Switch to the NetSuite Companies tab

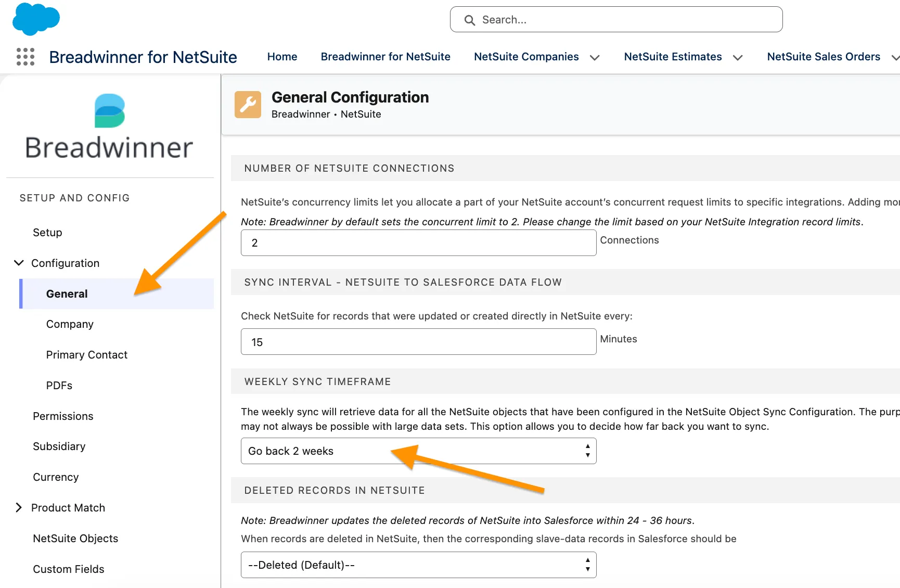coord(526,57)
